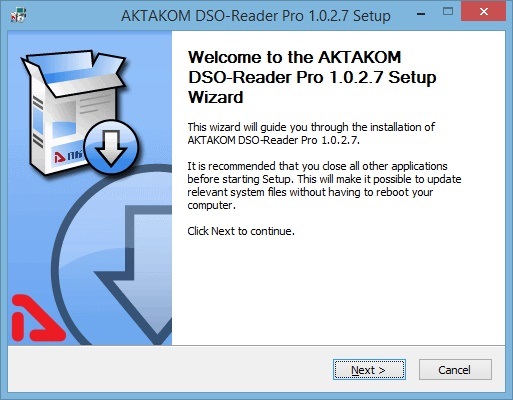Image resolution: width=513 pixels, height=400 pixels.
Task: Click the title bar text AKTAKOM DSO-Reader Pro Setup
Action: tap(256, 16)
